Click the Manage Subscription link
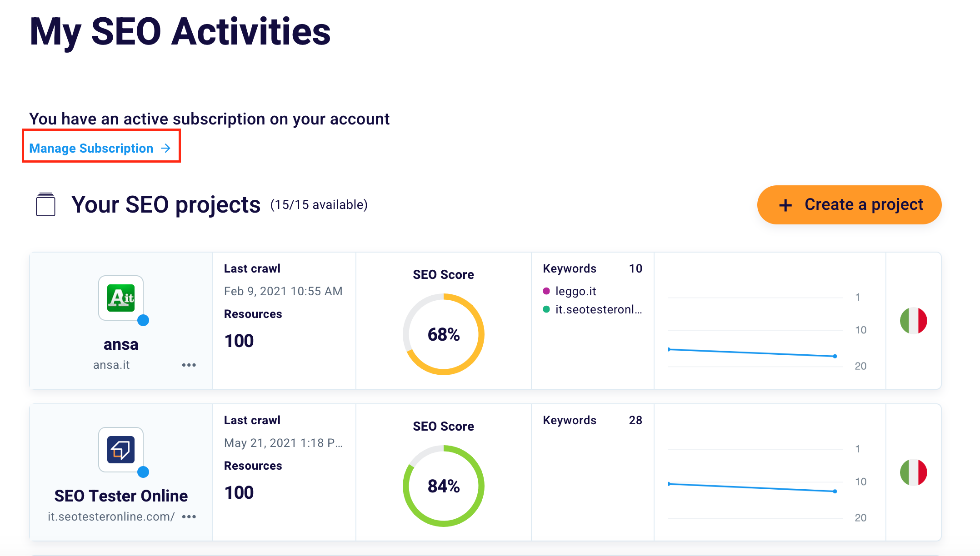The height and width of the screenshot is (556, 980). pos(91,148)
